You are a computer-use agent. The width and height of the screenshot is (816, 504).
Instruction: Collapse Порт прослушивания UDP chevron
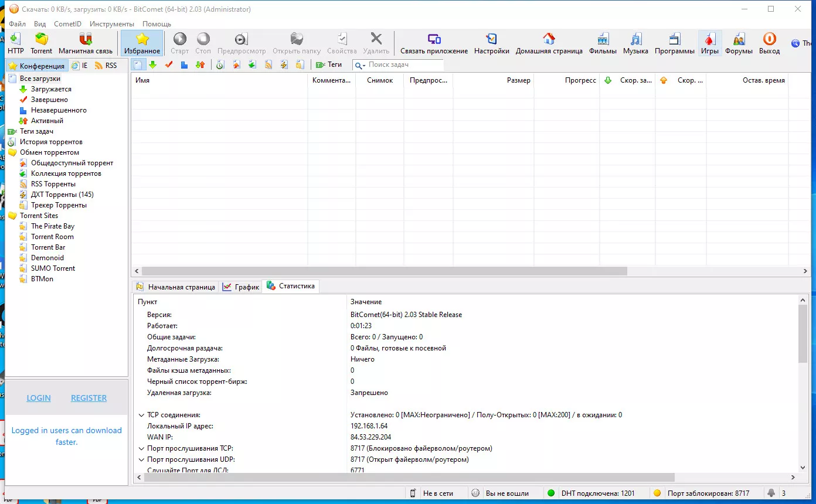coord(141,459)
